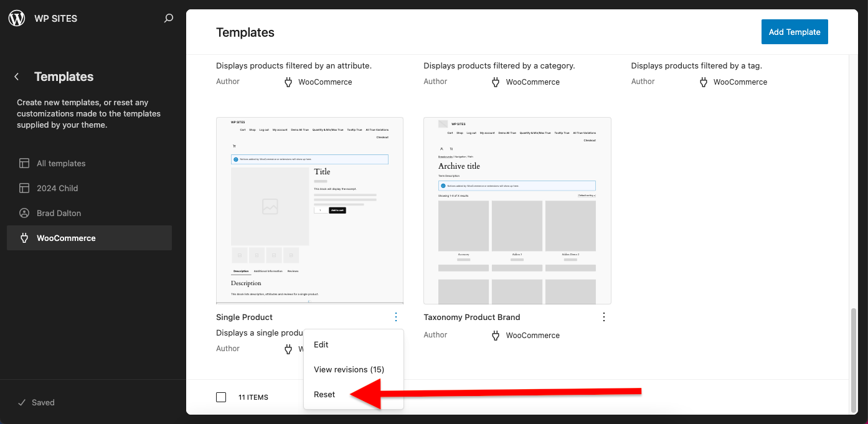Toggle the select-all checkbox beside 11 items

pyautogui.click(x=221, y=397)
